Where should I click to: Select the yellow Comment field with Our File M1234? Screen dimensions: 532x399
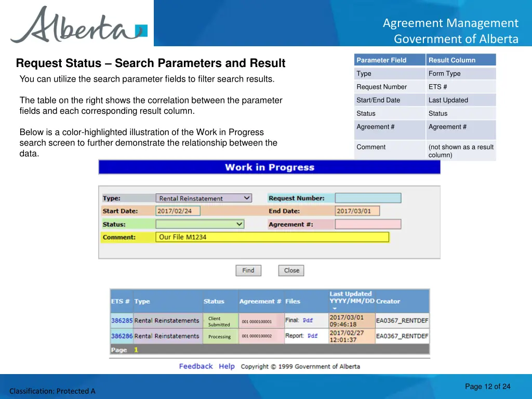point(272,237)
